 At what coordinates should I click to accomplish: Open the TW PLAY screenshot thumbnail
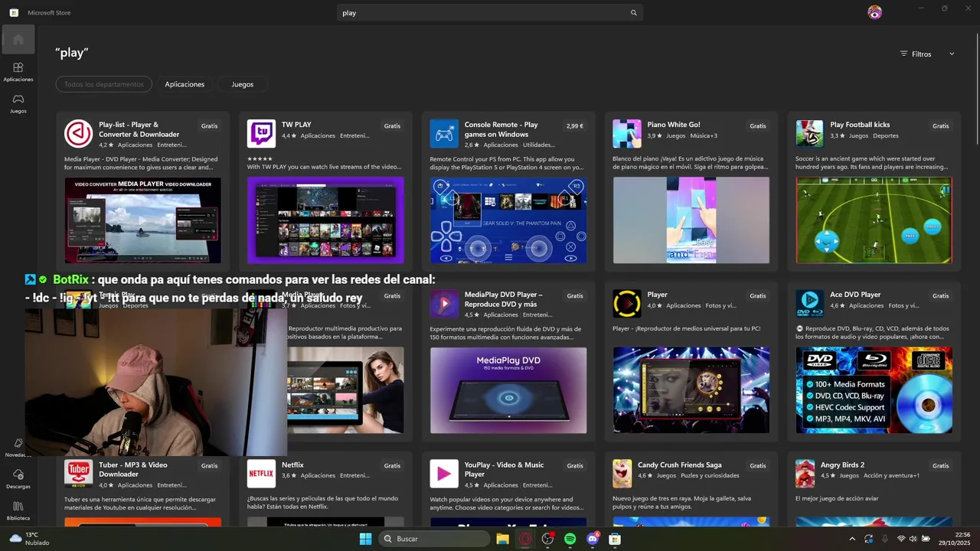[325, 220]
